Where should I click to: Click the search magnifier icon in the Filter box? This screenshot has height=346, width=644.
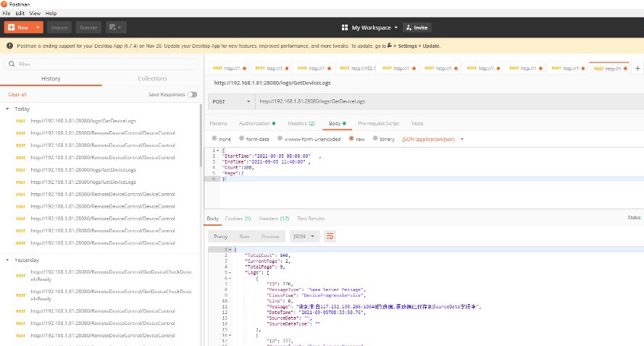click(x=12, y=64)
